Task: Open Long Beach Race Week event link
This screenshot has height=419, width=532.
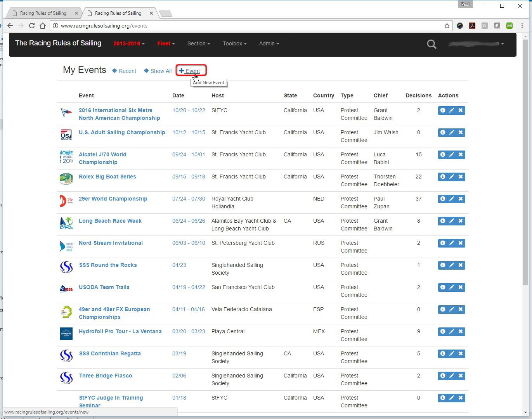Action: tap(110, 221)
